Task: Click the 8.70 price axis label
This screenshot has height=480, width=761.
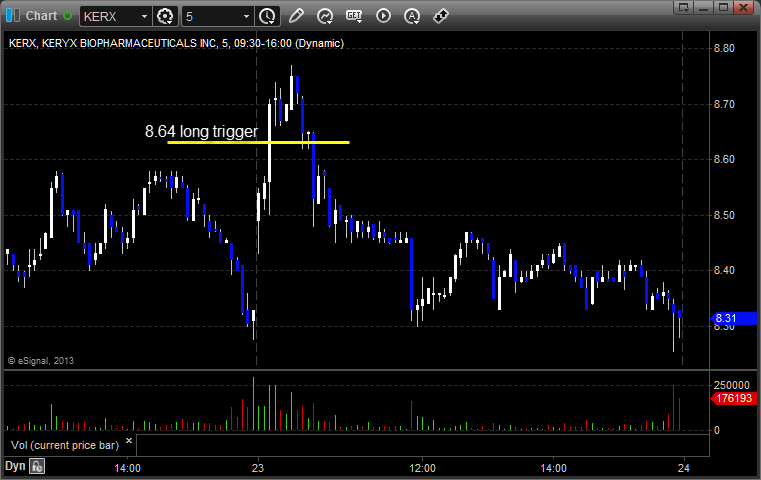Action: pyautogui.click(x=724, y=104)
